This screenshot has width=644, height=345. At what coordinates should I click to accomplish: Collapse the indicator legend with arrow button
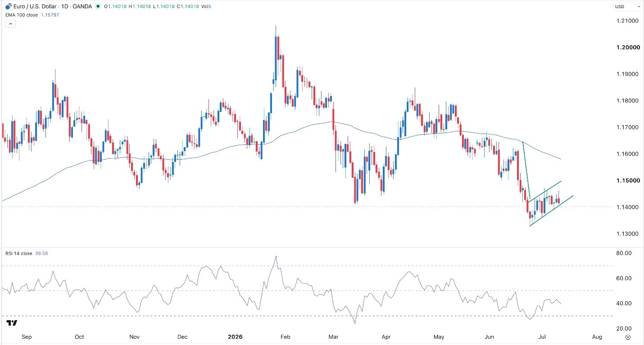click(10, 24)
